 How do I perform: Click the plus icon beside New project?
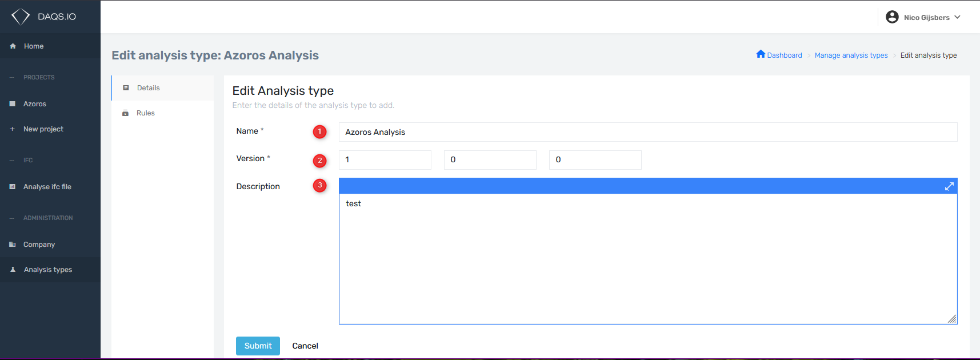(x=12, y=129)
